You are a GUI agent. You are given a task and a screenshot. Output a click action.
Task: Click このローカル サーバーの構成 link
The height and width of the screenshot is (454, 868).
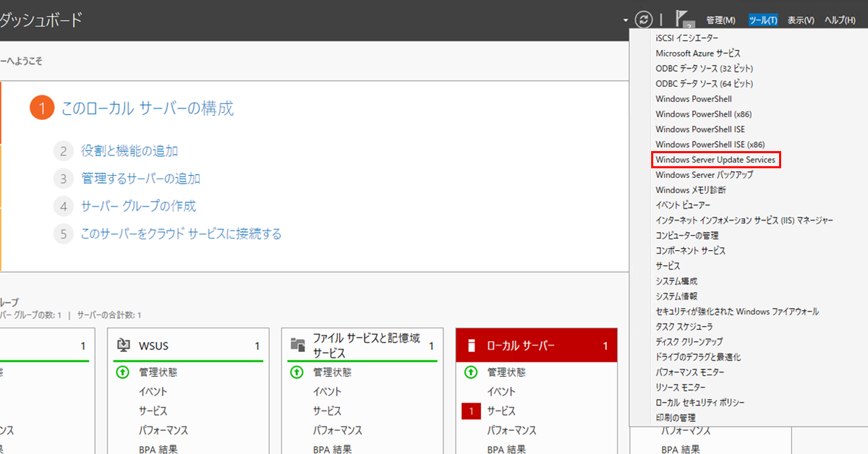[148, 109]
